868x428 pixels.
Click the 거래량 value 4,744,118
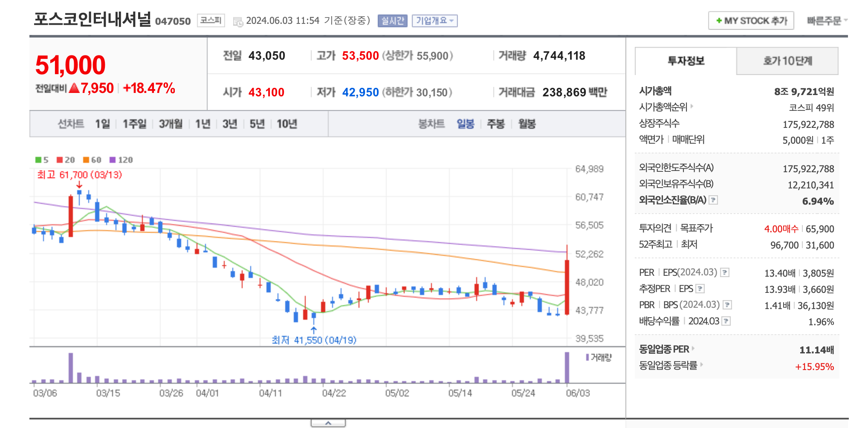tap(559, 56)
